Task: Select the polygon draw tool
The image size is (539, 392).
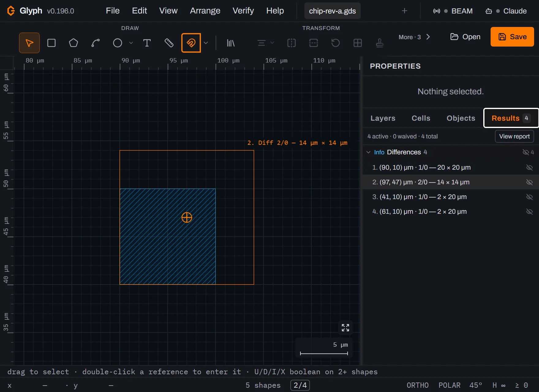Action: point(73,43)
